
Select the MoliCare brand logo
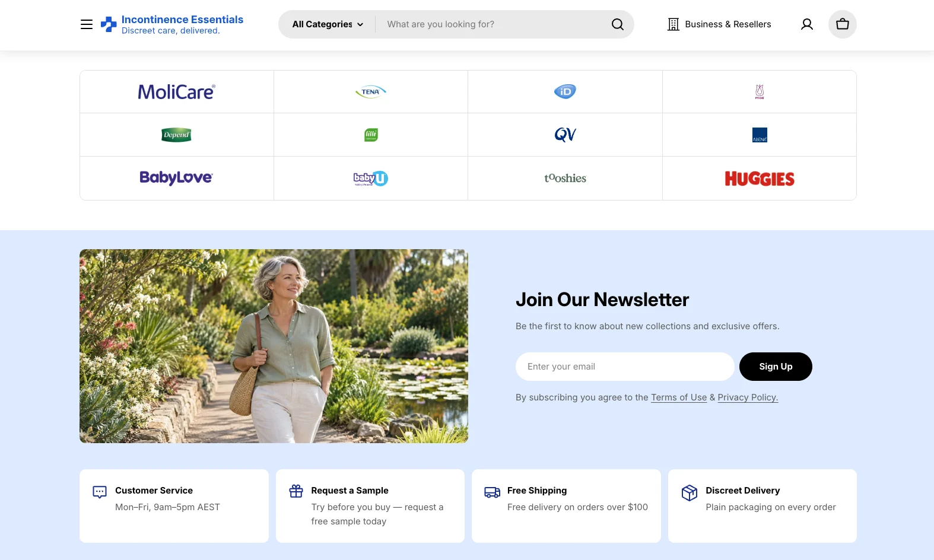pyautogui.click(x=177, y=92)
